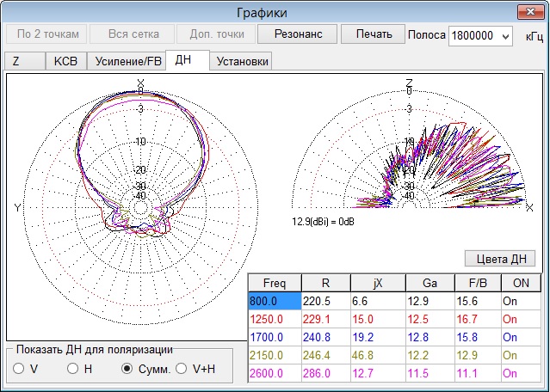Select the V polarization radio button
The width and height of the screenshot is (550, 392).
click(x=19, y=369)
